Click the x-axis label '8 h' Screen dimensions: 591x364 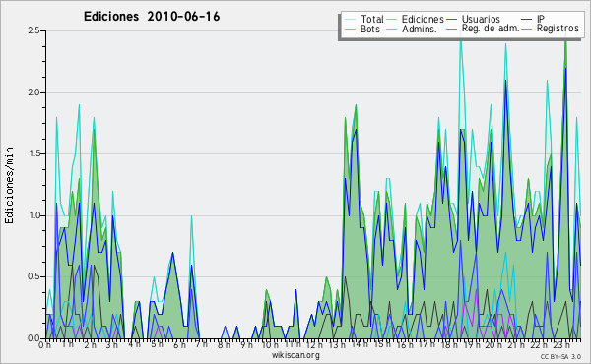point(224,345)
